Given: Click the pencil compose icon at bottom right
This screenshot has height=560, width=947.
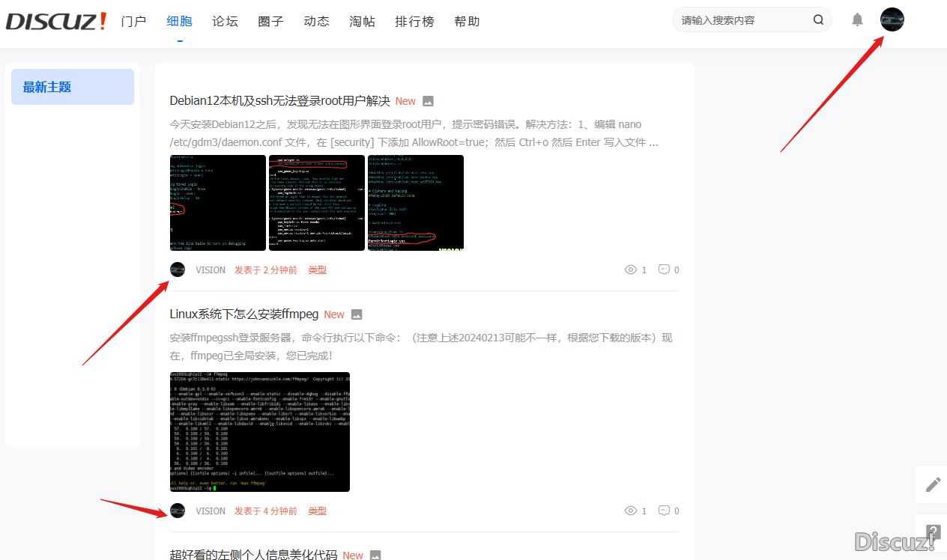Looking at the screenshot, I should click(933, 484).
